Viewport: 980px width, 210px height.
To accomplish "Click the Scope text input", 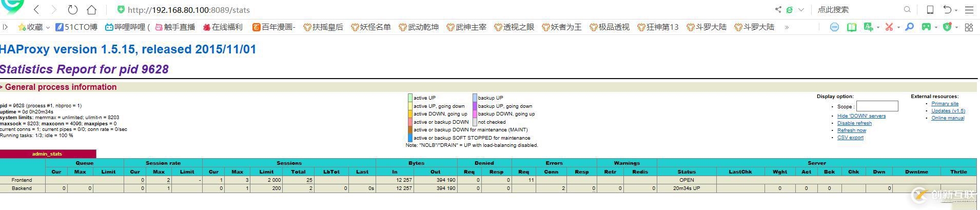I will click(x=877, y=106).
